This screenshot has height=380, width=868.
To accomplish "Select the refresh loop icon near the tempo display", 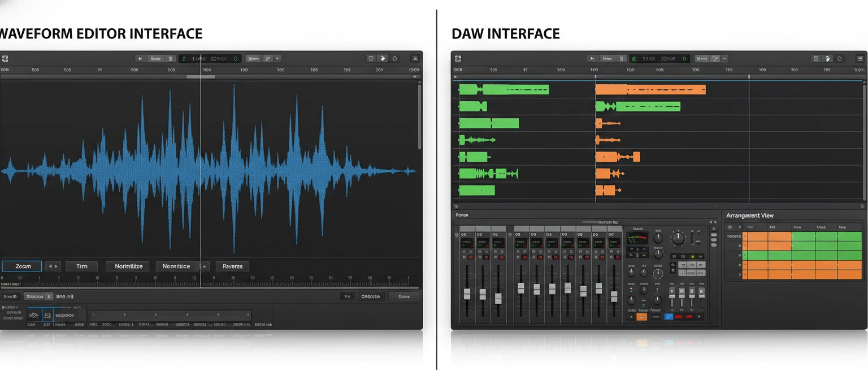I will [x=236, y=58].
